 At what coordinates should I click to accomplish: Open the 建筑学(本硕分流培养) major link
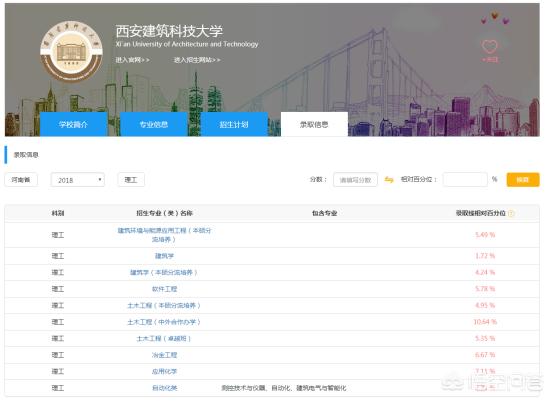(x=164, y=272)
